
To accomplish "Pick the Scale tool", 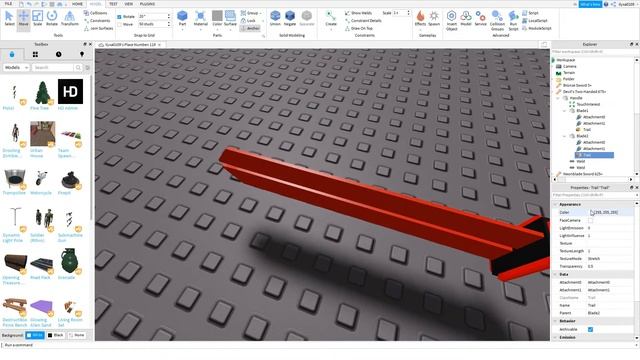I will coord(38,19).
